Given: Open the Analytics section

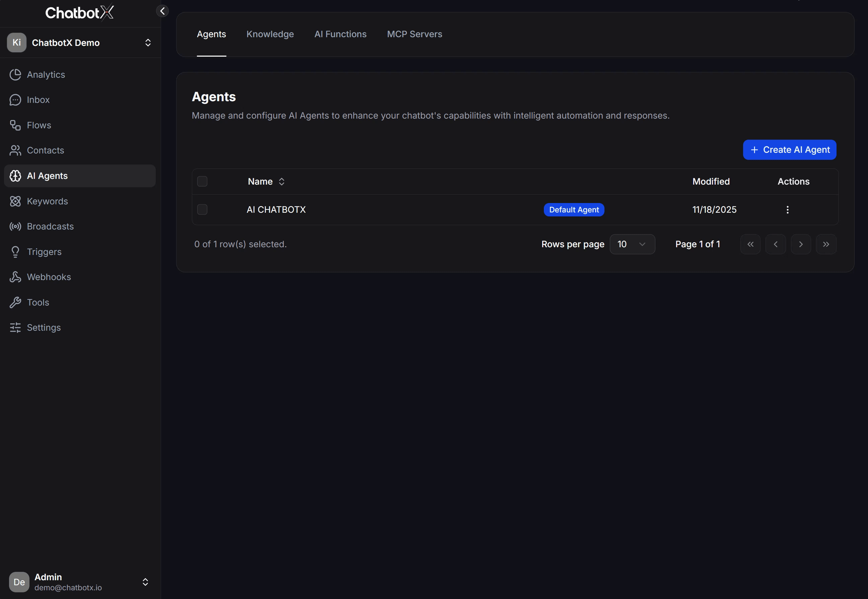Looking at the screenshot, I should click(46, 75).
